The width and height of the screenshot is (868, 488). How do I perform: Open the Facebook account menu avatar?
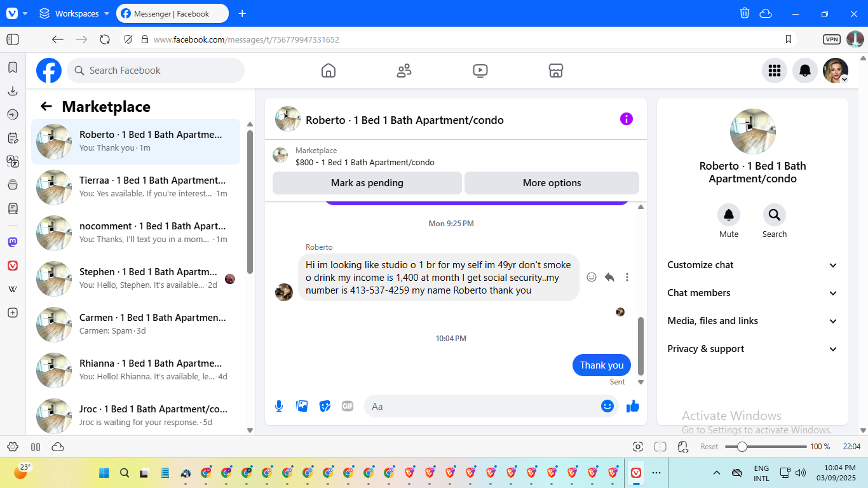836,71
